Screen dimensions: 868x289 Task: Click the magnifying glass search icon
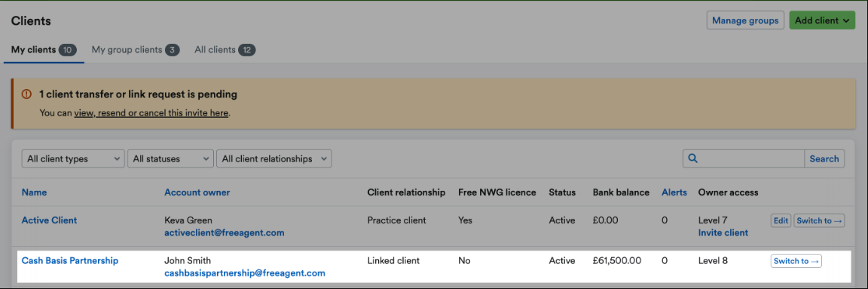tap(692, 158)
